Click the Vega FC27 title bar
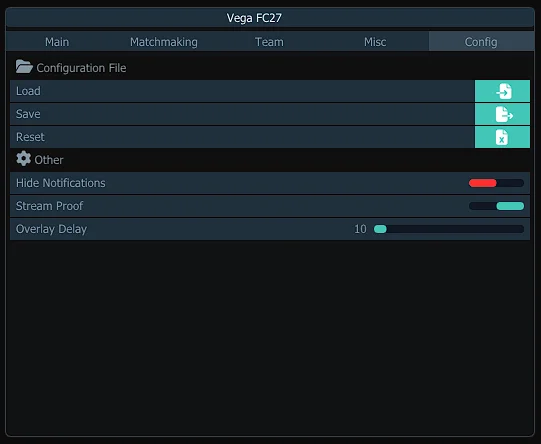Image resolution: width=541 pixels, height=444 pixels. 270,18
